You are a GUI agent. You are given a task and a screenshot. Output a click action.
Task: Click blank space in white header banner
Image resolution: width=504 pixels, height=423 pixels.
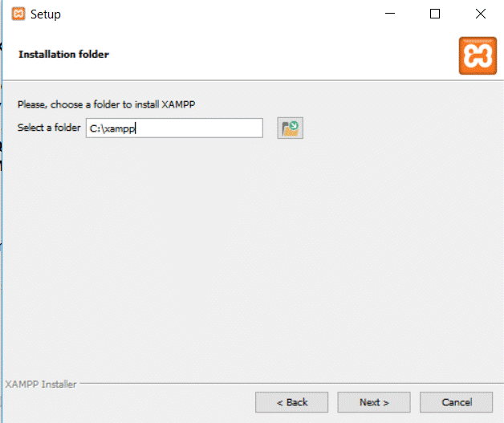tap(281, 55)
